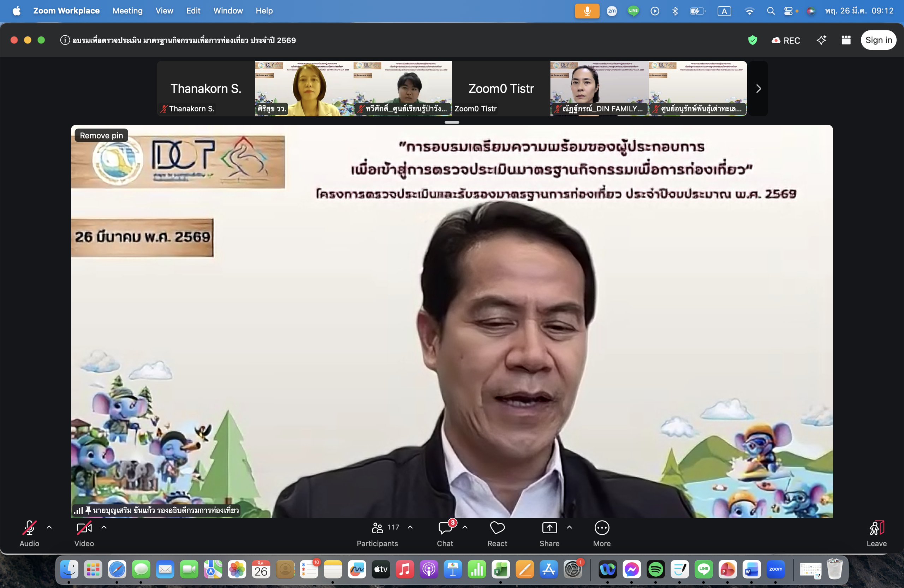The height and width of the screenshot is (588, 904).
Task: Expand share options arrow
Action: tap(569, 527)
